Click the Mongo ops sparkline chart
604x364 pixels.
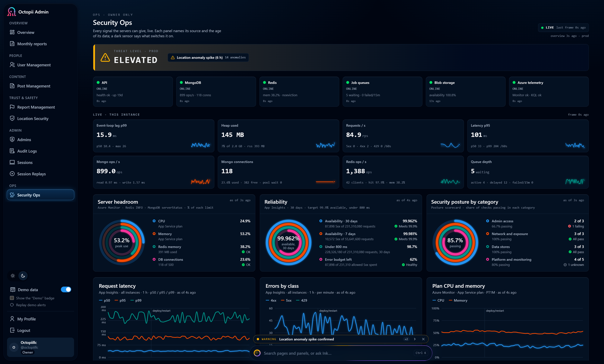[x=201, y=182]
